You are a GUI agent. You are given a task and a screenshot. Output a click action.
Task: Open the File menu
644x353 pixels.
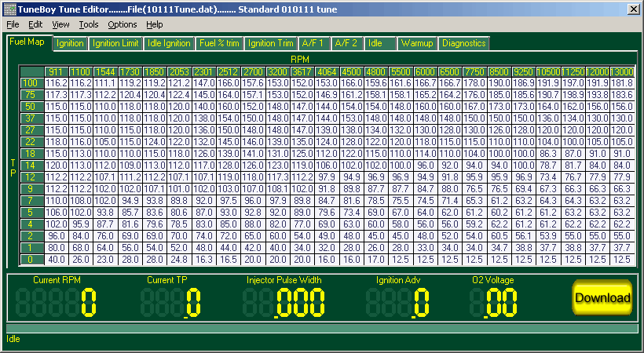[x=13, y=24]
